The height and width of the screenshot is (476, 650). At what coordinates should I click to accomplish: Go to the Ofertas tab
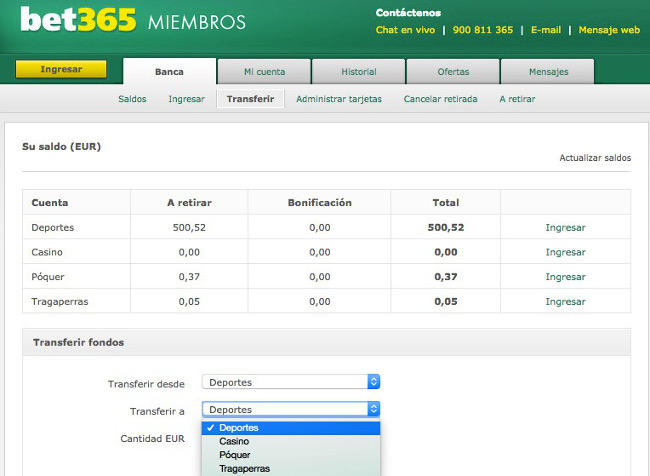[453, 72]
